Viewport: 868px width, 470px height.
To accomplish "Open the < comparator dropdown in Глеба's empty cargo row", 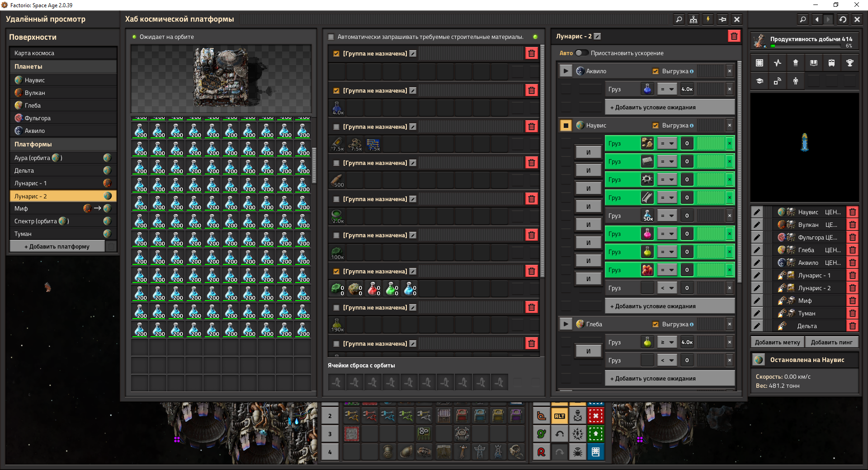I will tap(667, 360).
